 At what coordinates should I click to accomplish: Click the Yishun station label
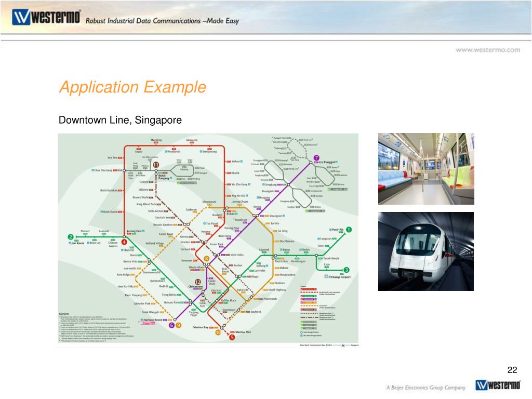235,162
